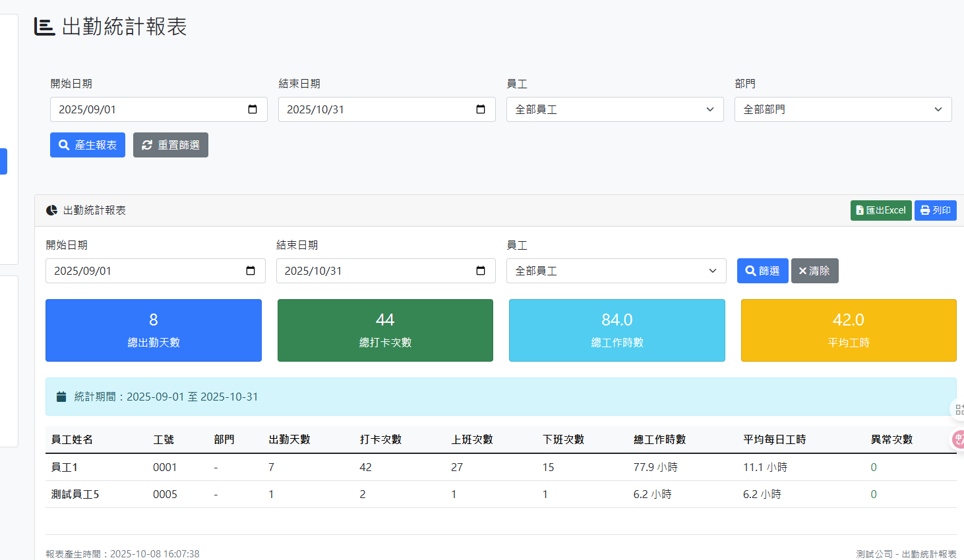Expand the 全部部門 department dropdown
Image resolution: width=964 pixels, height=560 pixels.
click(843, 109)
